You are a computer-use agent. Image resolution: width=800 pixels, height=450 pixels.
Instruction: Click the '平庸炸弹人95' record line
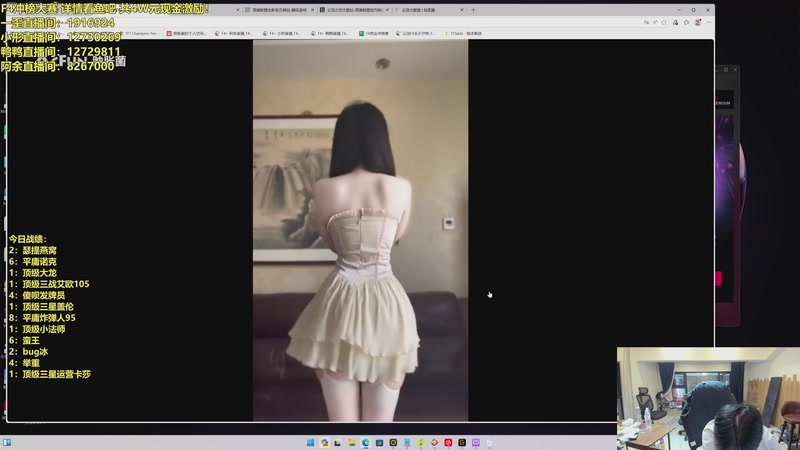42,317
